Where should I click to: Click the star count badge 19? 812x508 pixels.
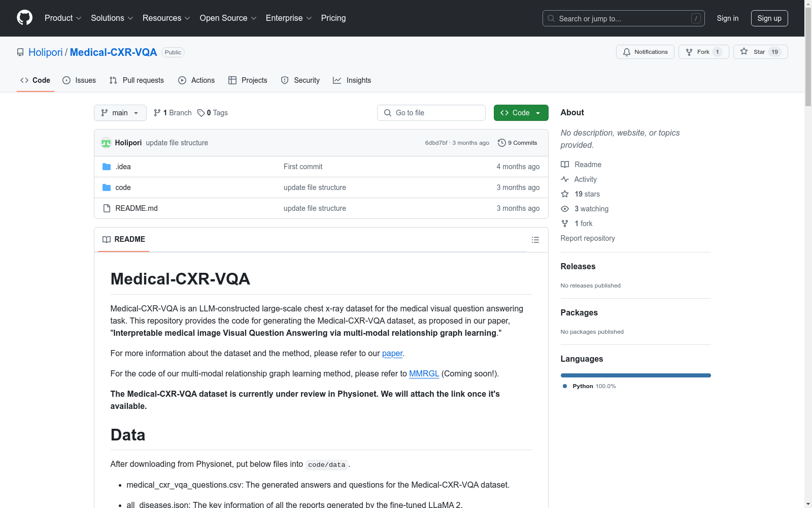tap(774, 52)
